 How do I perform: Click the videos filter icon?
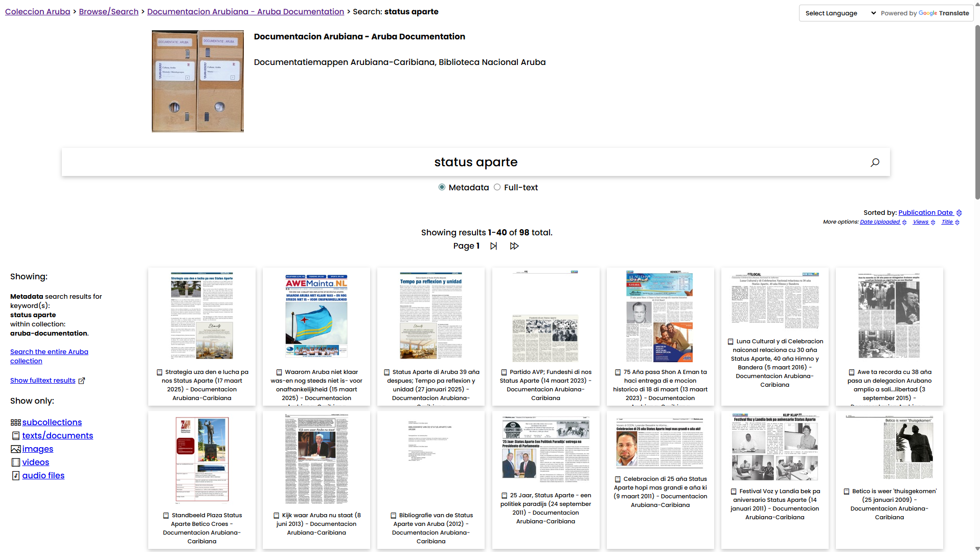(x=16, y=462)
